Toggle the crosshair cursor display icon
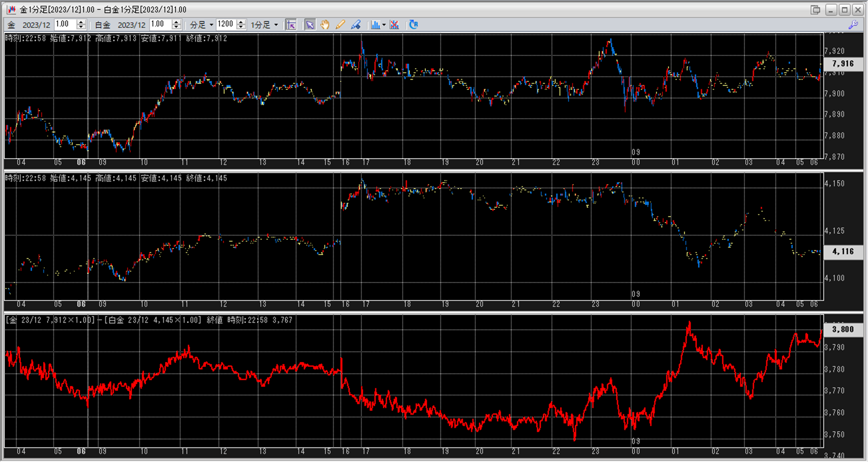 [291, 25]
